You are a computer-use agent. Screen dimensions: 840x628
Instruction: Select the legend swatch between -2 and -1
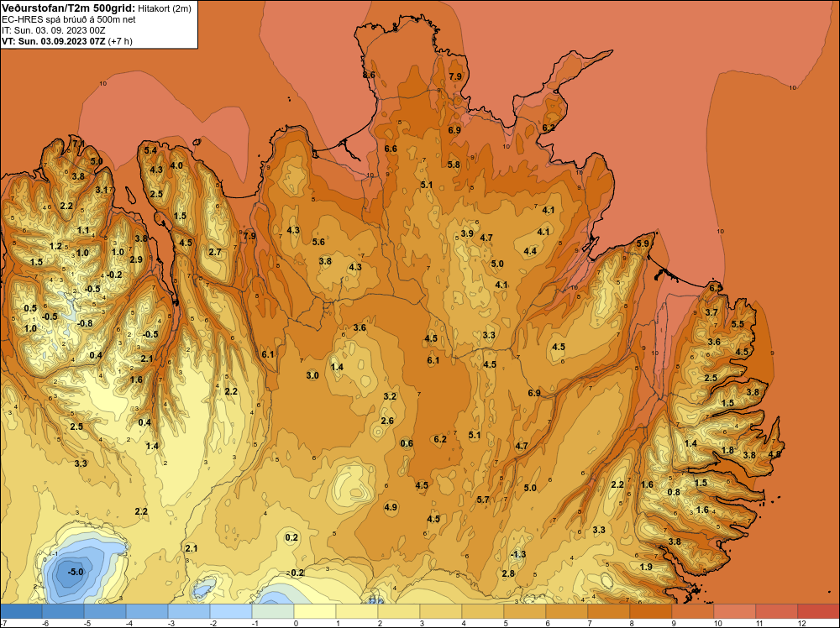tap(230, 611)
